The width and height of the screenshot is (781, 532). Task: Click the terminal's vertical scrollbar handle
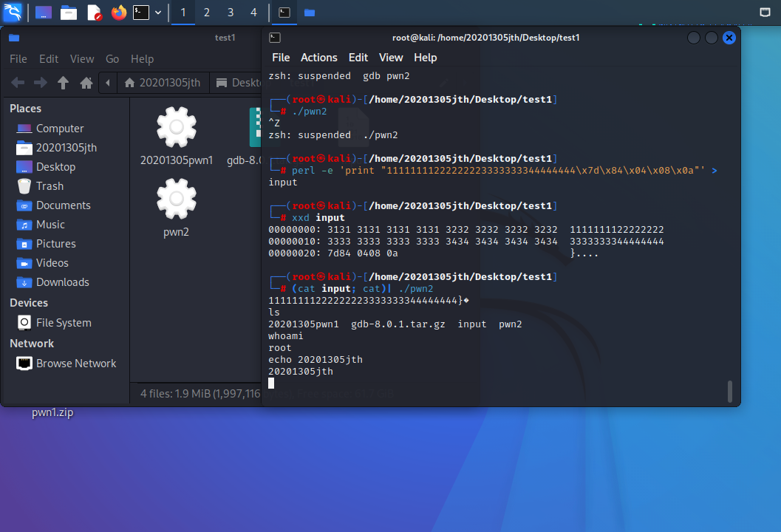[x=730, y=392]
